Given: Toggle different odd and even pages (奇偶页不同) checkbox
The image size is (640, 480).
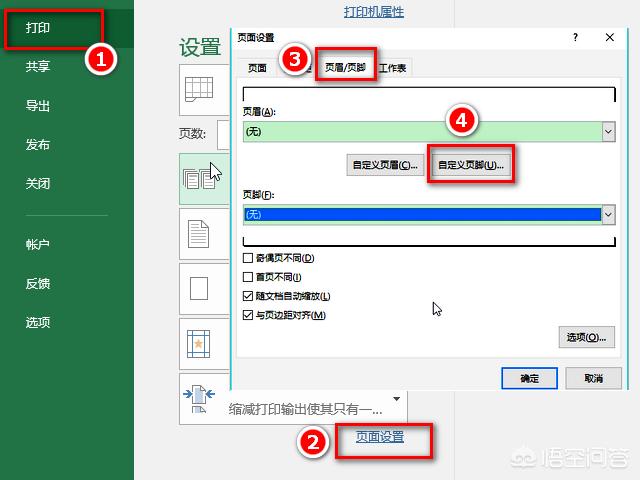Looking at the screenshot, I should pyautogui.click(x=248, y=258).
